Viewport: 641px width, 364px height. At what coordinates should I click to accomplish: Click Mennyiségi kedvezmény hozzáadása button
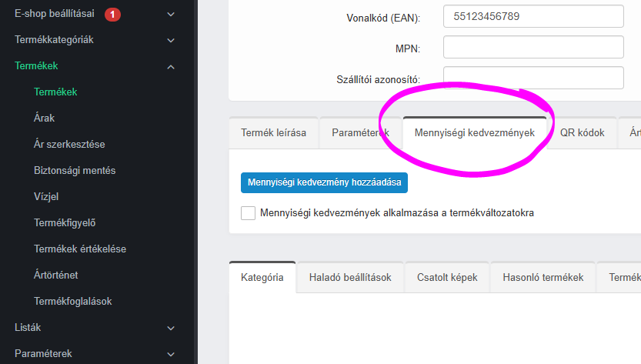coord(324,182)
